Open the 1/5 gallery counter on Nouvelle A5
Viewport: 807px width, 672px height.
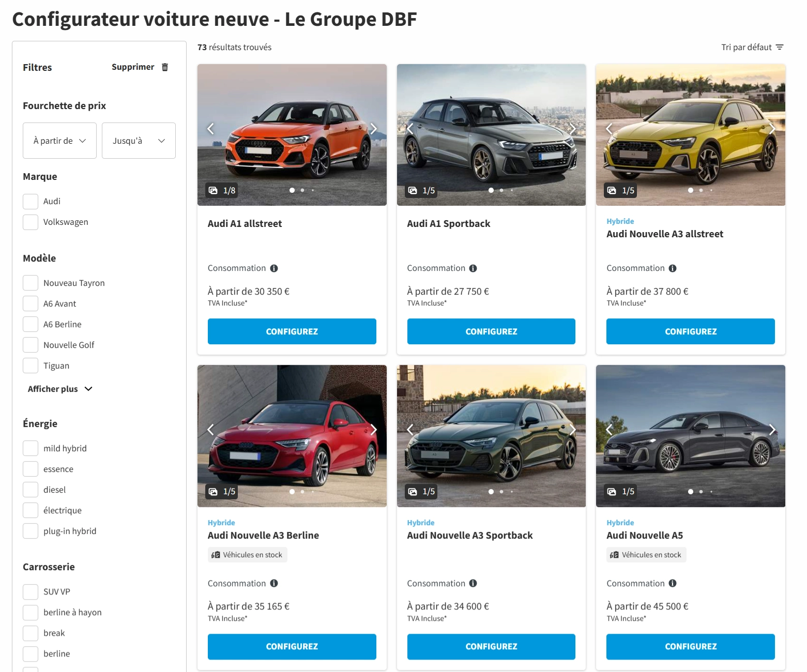click(x=621, y=492)
